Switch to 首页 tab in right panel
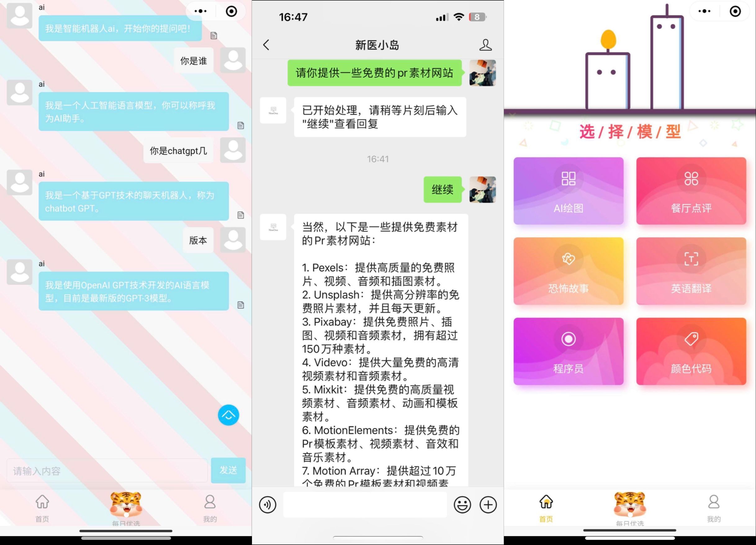 point(546,508)
